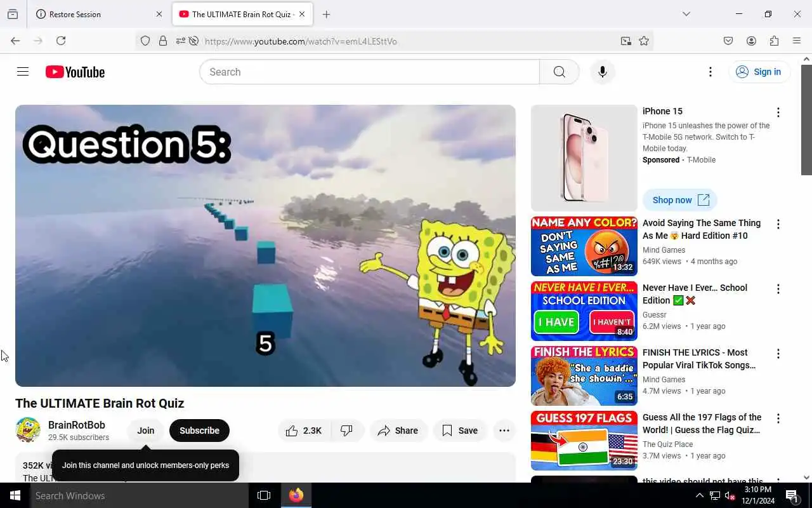
Task: Open options for Never Have I Ever video
Action: click(x=778, y=289)
